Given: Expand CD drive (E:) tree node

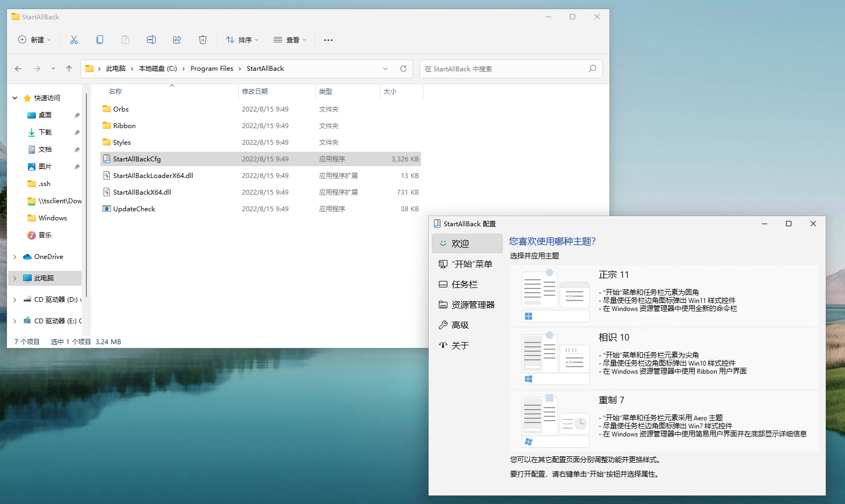Looking at the screenshot, I should coord(15,321).
